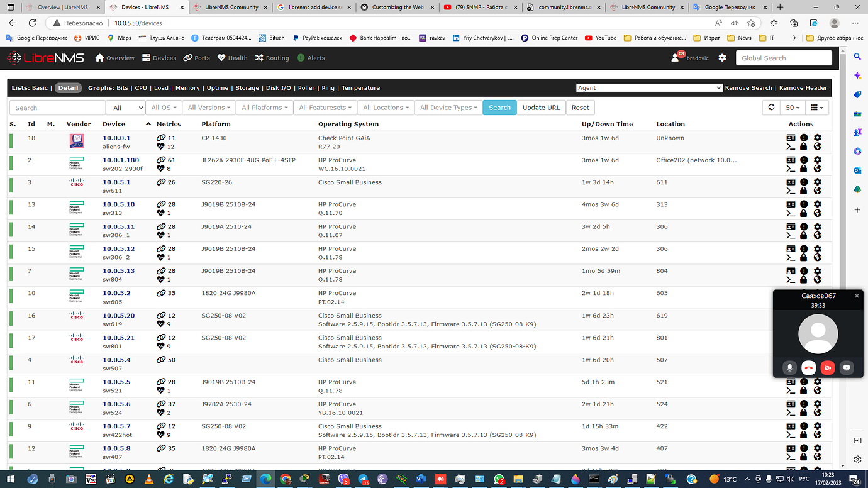The image size is (868, 488).
Task: Disable camera in the Саяхов067 call window
Action: click(828, 367)
